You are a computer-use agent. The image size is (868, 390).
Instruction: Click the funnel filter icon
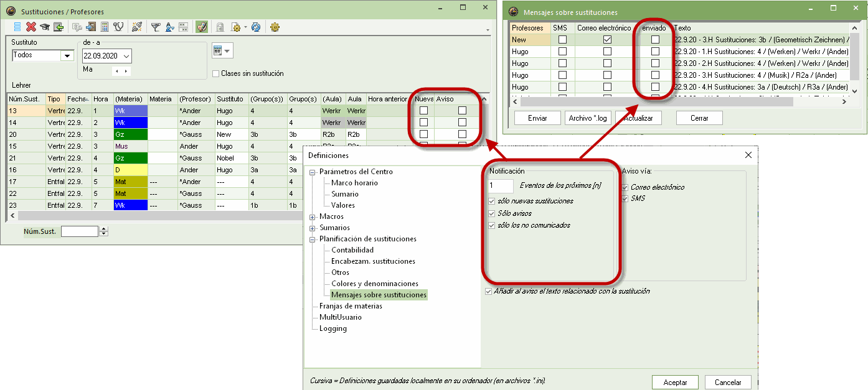pos(156,27)
